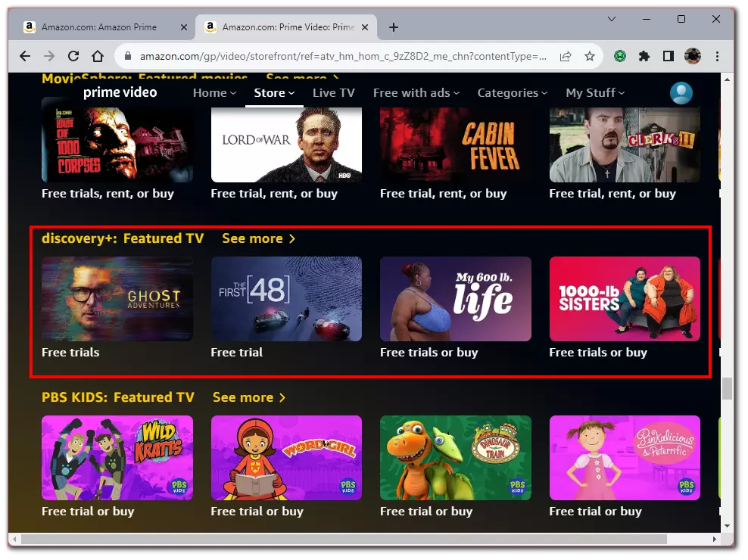Expand the Categories menu

(x=513, y=93)
